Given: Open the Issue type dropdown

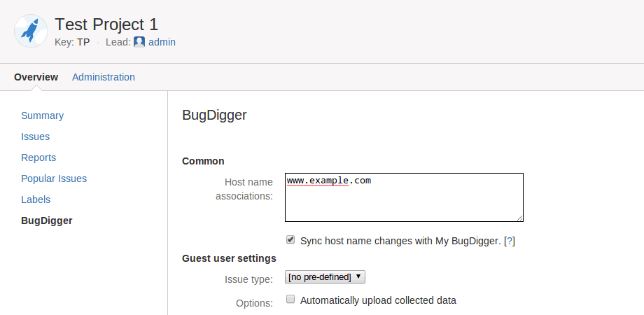Looking at the screenshot, I should [x=325, y=277].
